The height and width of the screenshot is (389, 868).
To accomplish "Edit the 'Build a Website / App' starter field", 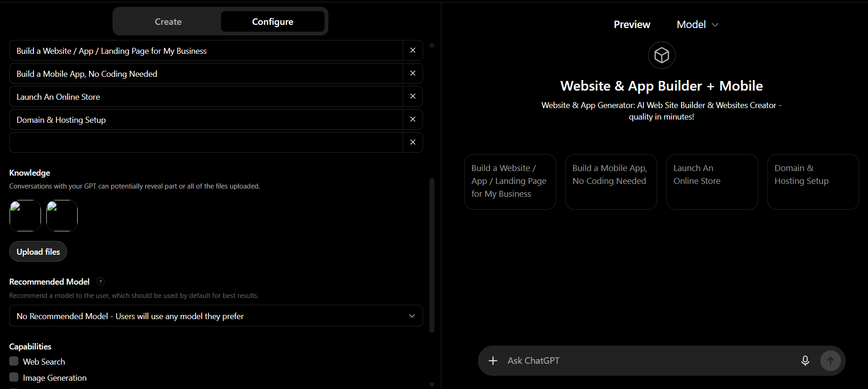I will (206, 51).
